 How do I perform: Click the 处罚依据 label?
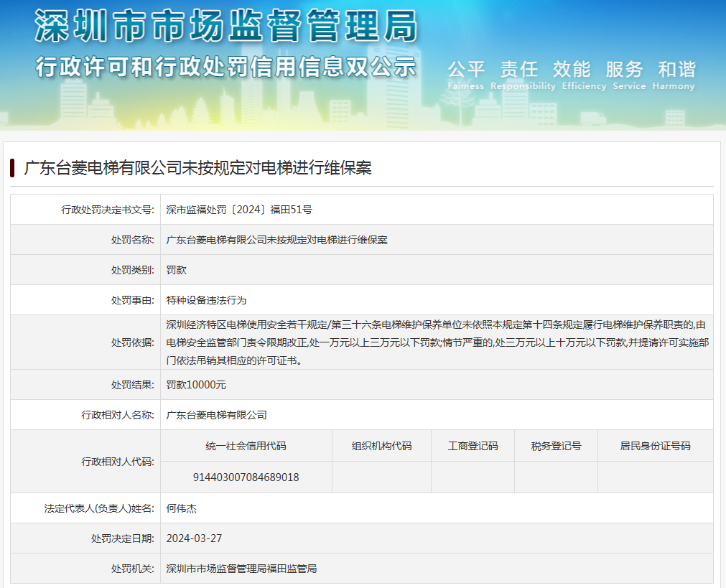132,342
